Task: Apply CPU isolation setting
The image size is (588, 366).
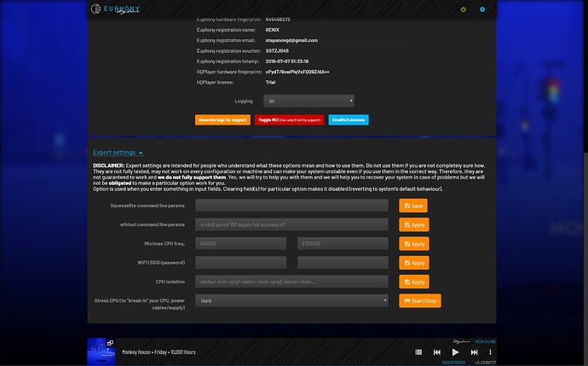Action: 414,282
